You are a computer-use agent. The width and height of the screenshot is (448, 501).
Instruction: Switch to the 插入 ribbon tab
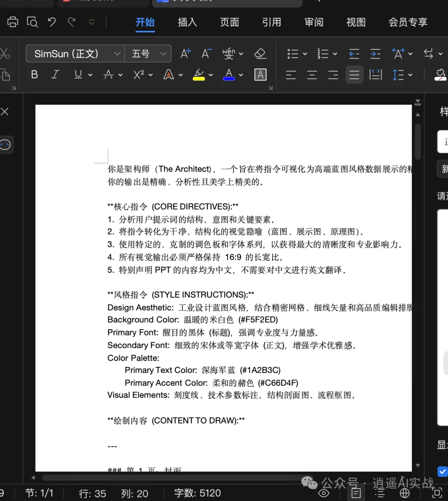click(x=187, y=23)
